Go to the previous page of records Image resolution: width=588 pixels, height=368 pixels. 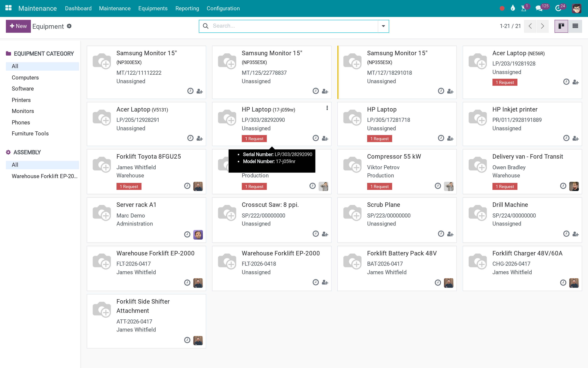[530, 26]
